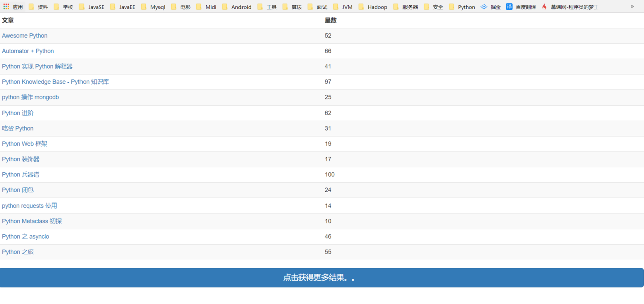The height and width of the screenshot is (304, 644).
Task: Select star count 41 in 解释器 row
Action: click(328, 66)
